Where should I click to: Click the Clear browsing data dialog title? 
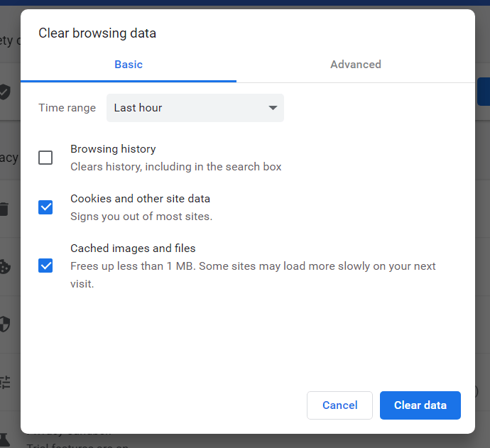tap(97, 33)
